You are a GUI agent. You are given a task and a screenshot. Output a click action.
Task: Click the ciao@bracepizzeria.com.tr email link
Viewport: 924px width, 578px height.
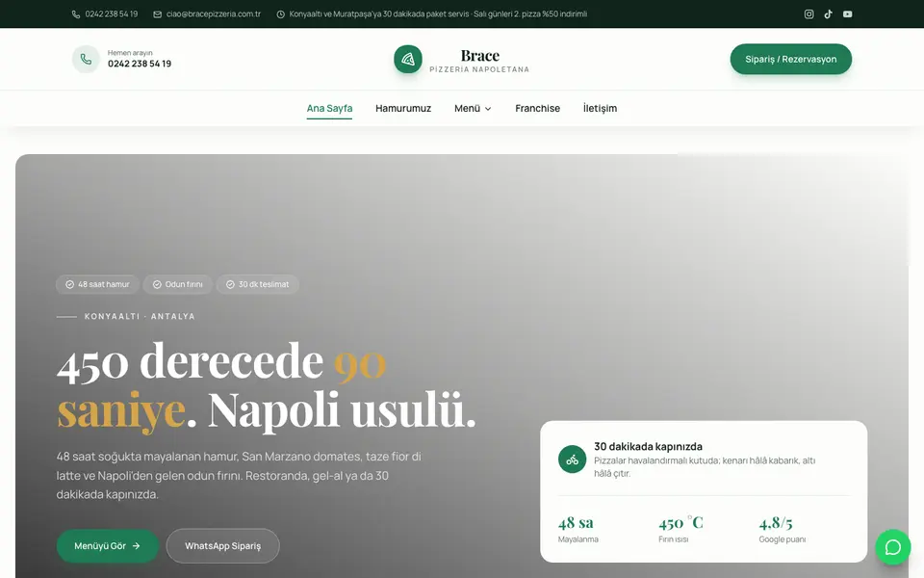[214, 14]
